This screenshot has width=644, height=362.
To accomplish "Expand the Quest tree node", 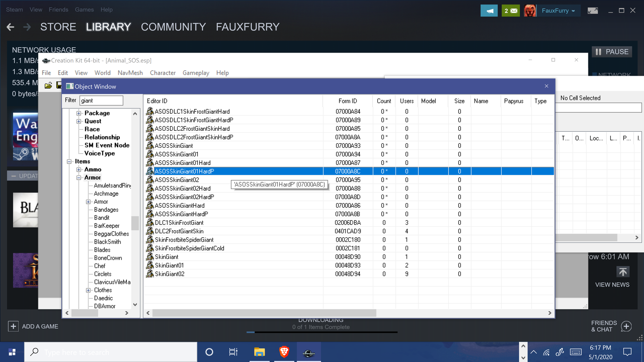I will [79, 121].
